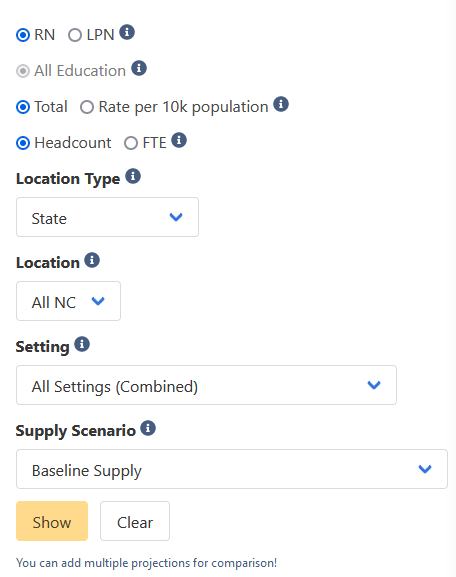
Task: Open Location Type info icon
Action: click(x=133, y=176)
